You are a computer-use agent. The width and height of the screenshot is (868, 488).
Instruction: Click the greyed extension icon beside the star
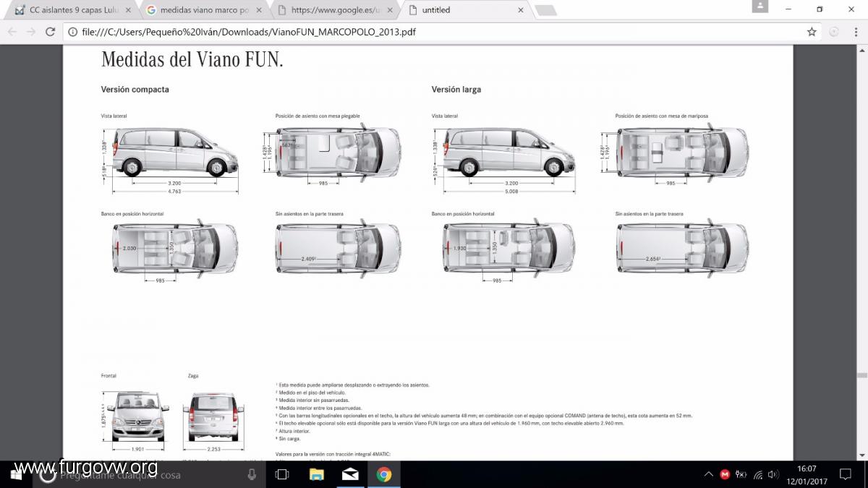tap(834, 32)
